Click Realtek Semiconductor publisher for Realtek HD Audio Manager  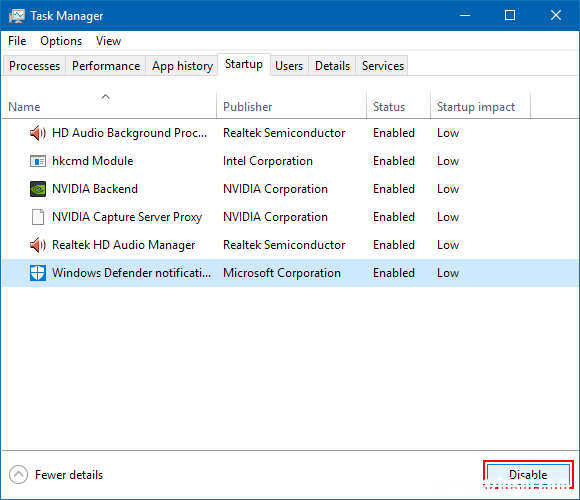tap(284, 245)
